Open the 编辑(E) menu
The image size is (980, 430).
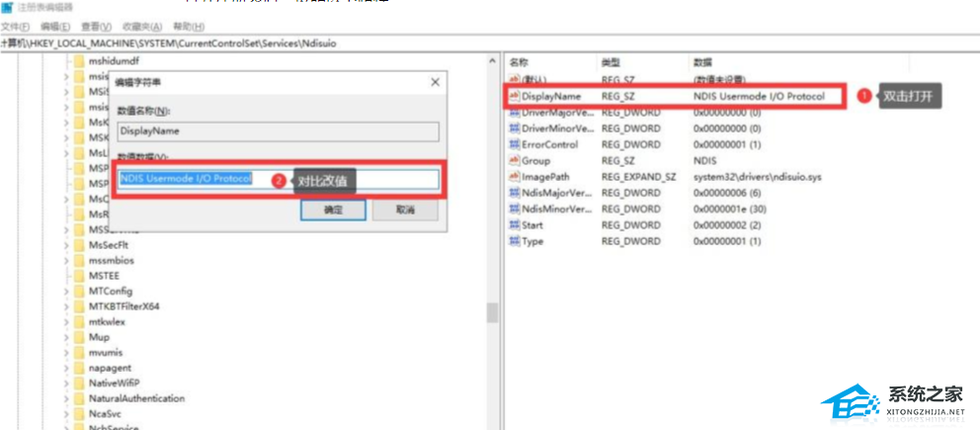coord(56,27)
